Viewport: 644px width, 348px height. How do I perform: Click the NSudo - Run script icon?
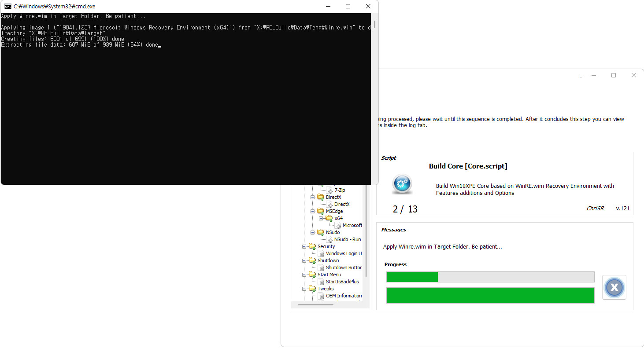coord(329,240)
